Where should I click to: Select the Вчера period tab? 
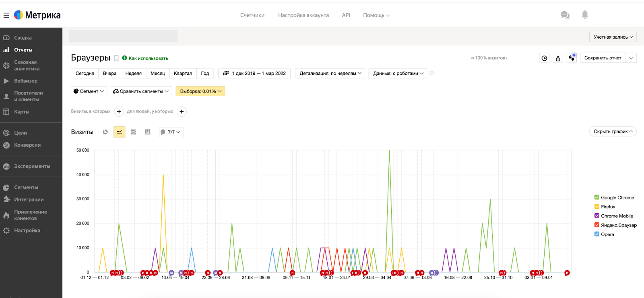point(109,73)
